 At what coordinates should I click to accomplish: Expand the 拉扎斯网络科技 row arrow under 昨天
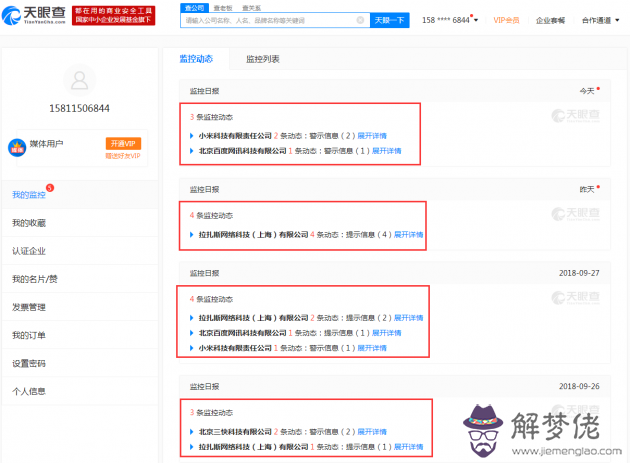[x=192, y=235]
